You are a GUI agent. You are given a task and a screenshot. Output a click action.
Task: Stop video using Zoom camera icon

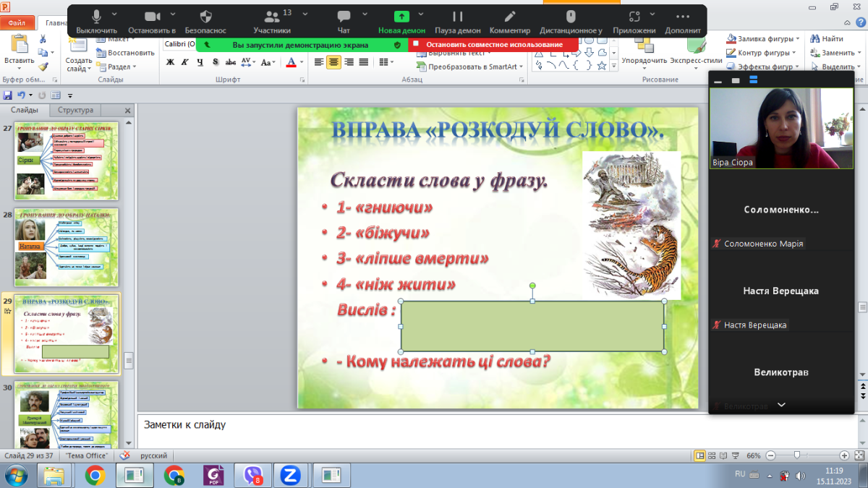point(151,17)
